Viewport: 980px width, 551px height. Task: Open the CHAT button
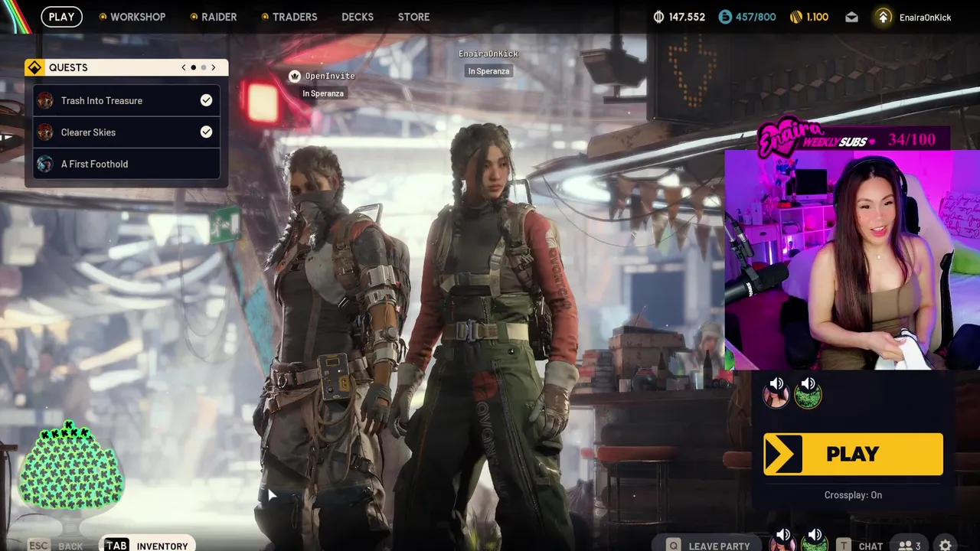point(860,545)
